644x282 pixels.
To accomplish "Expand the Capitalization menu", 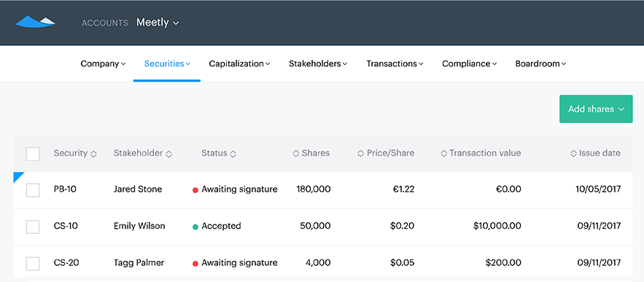I will pos(239,63).
